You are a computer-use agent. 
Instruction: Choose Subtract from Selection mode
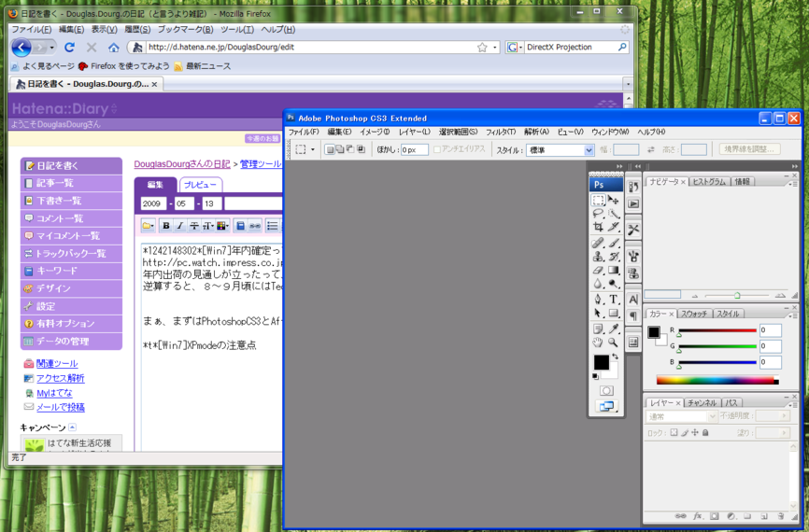350,149
